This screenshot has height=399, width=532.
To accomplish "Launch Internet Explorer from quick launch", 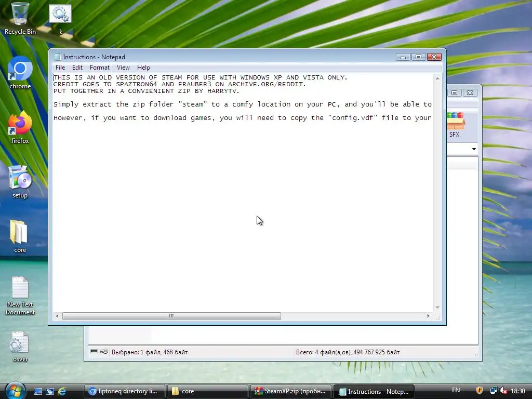I will tap(62, 392).
